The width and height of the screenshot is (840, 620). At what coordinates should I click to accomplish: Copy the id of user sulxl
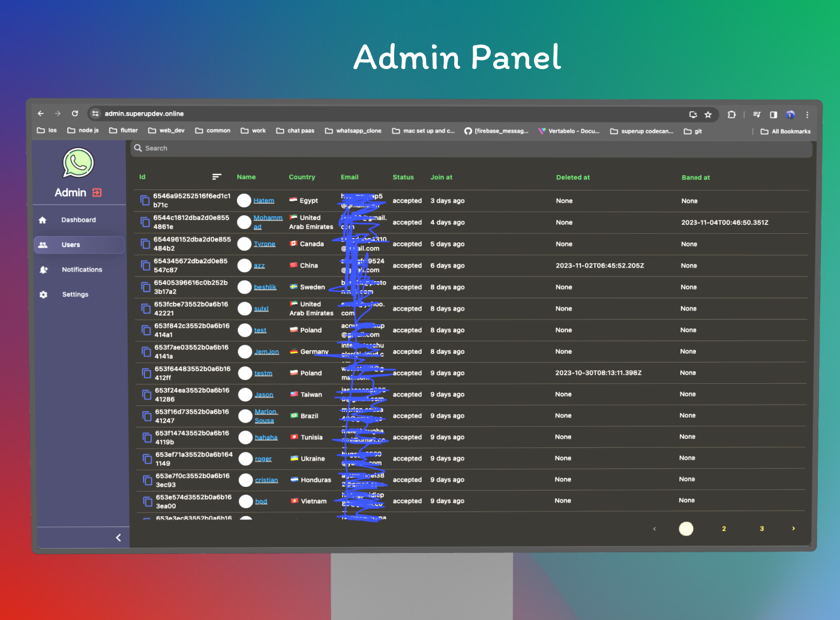coord(146,308)
